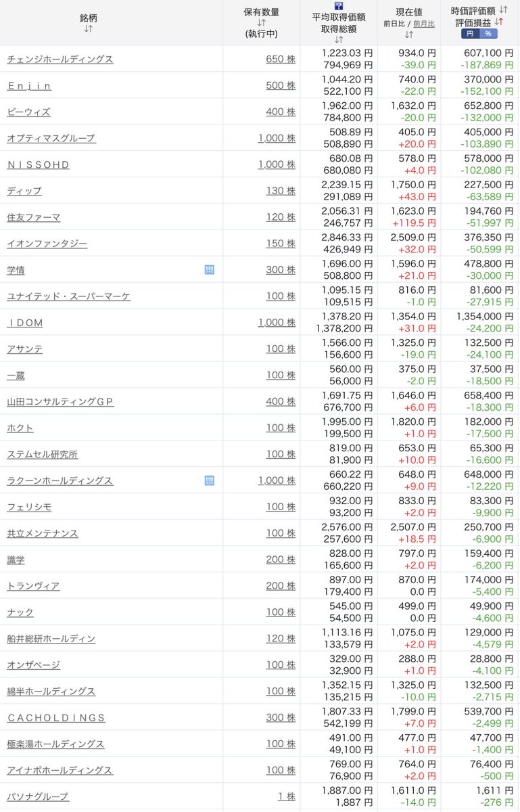
Task: Open アサンテ stock link
Action: coord(25,349)
